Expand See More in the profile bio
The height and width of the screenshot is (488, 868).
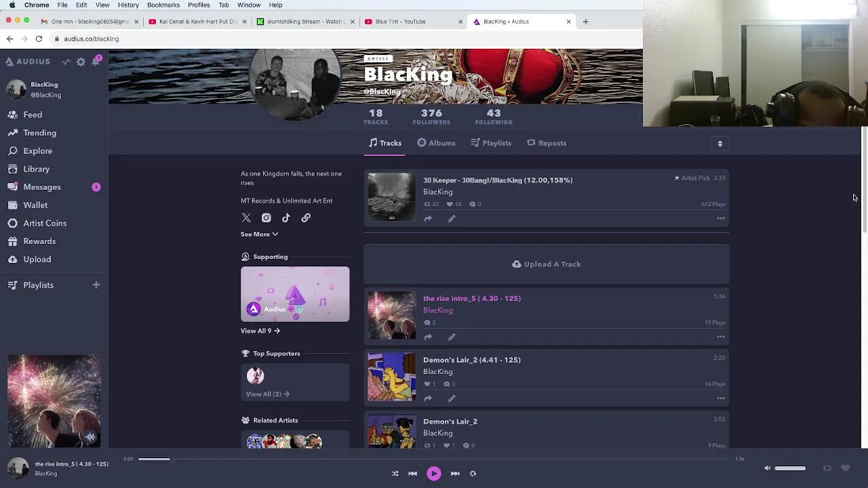point(259,234)
